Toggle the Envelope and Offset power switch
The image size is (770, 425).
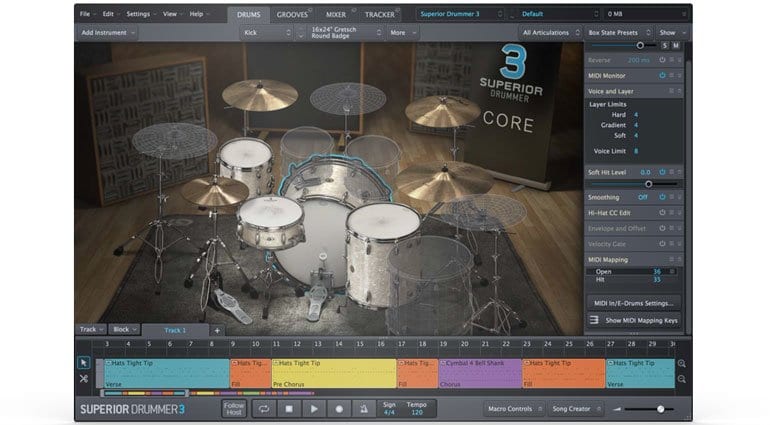[662, 228]
